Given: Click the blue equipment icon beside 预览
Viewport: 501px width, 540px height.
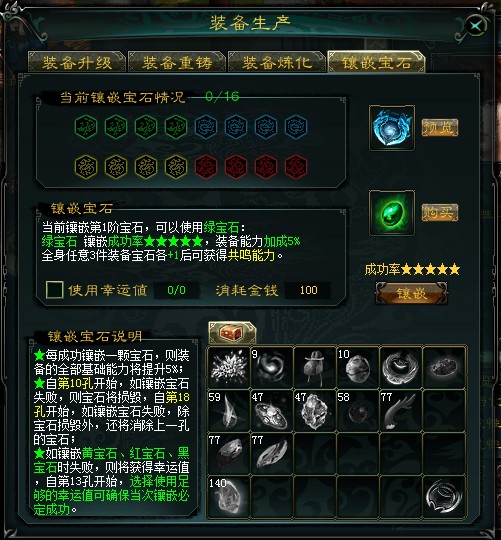Looking at the screenshot, I should pos(392,128).
